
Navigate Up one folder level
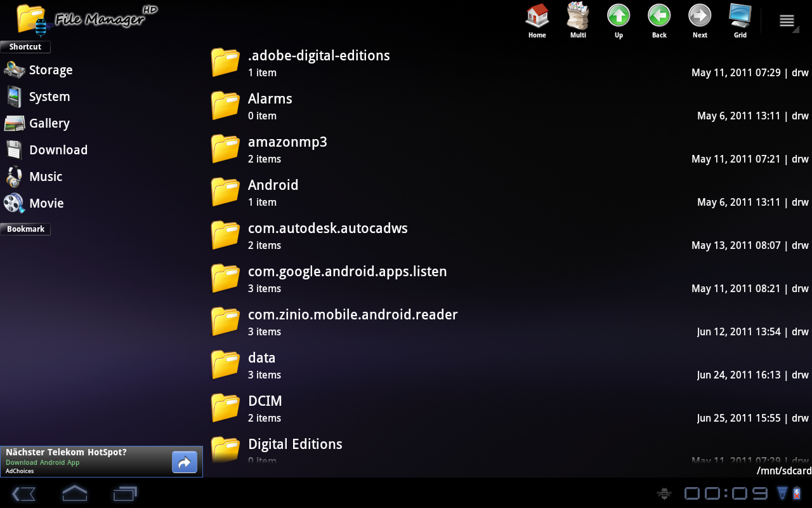tap(619, 21)
